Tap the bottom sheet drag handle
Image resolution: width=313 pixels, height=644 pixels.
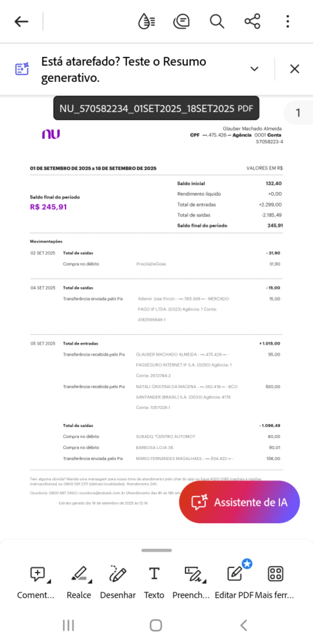[156, 550]
